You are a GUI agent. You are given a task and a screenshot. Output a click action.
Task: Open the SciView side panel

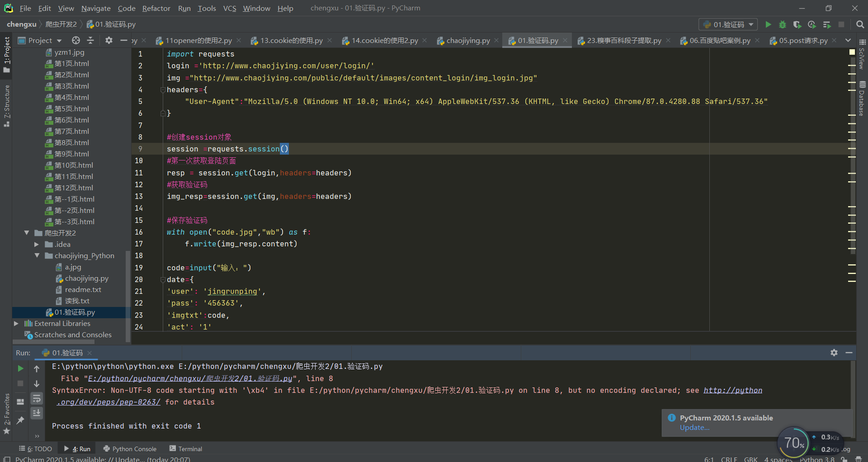[862, 54]
